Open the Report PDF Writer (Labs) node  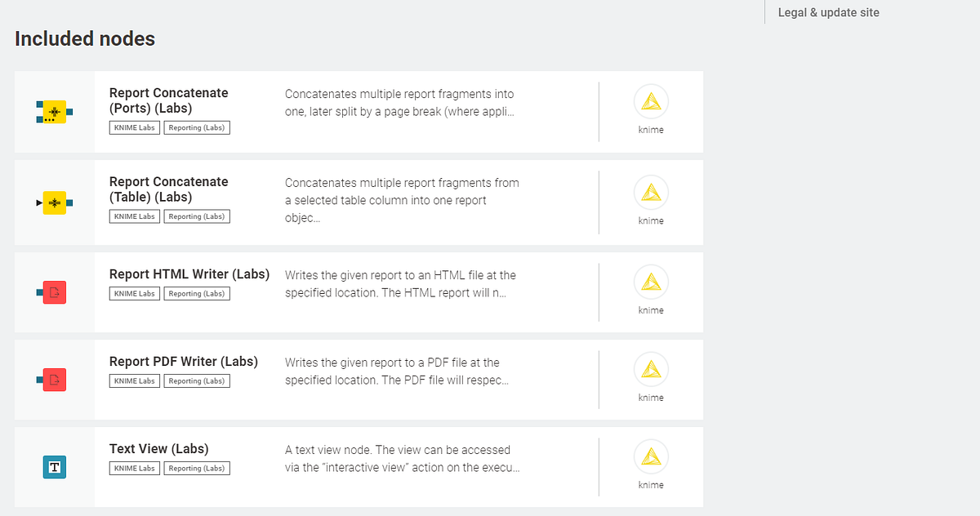coord(184,361)
